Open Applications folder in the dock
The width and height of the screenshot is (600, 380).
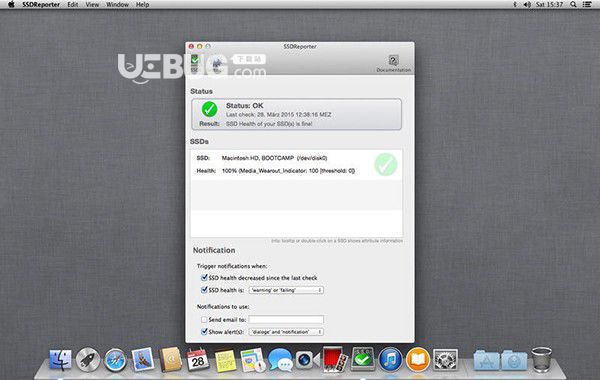tap(486, 360)
